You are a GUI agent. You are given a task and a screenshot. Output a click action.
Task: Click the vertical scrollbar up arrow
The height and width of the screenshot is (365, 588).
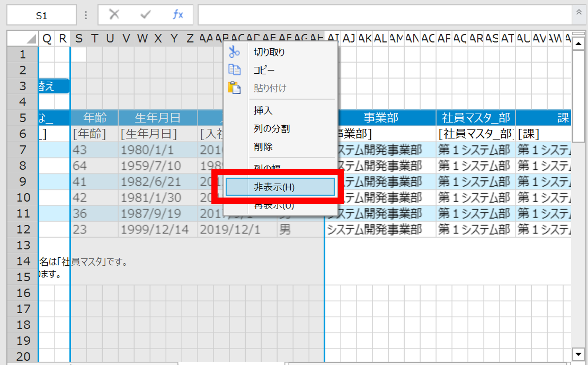point(578,44)
